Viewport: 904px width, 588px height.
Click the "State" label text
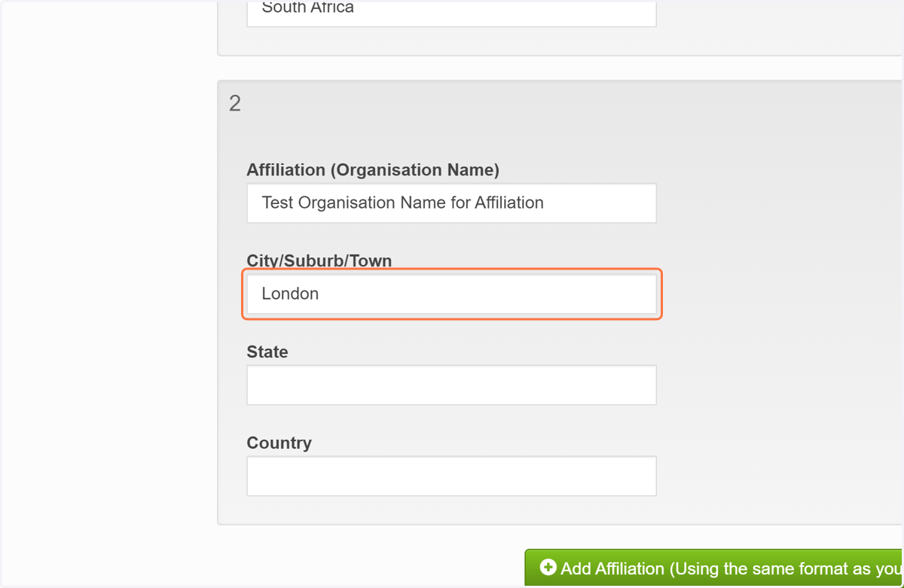(267, 352)
